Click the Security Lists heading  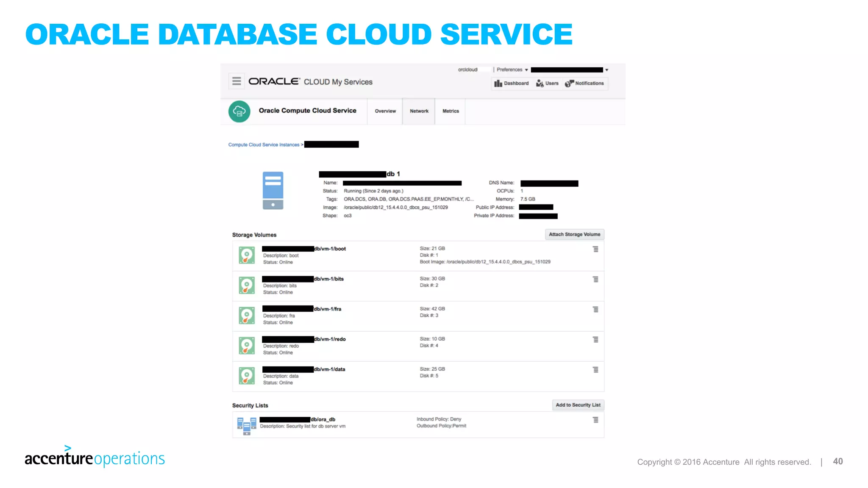click(250, 405)
